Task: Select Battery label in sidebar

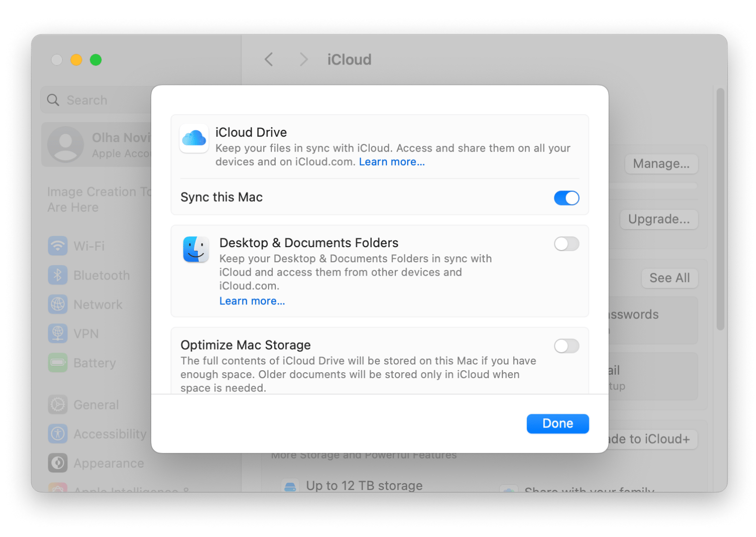Action: 94,363
